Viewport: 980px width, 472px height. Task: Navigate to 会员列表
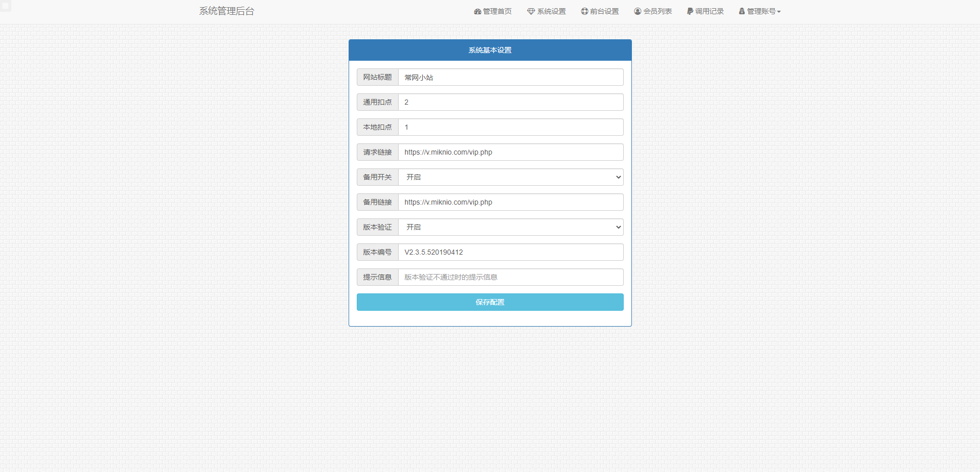[653, 11]
